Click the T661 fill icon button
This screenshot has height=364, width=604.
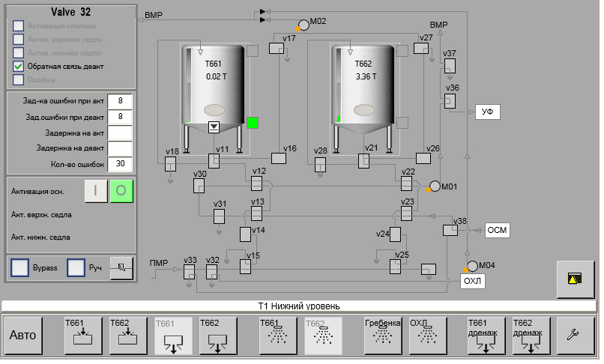click(83, 335)
